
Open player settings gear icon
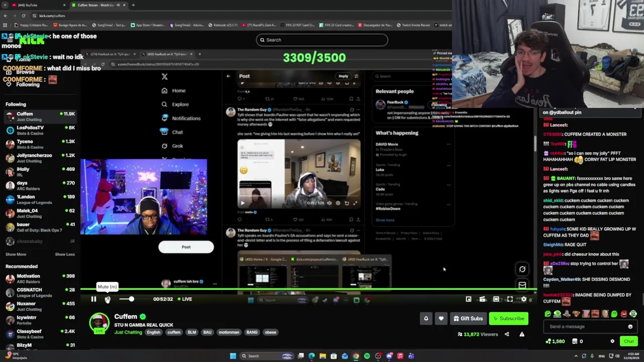[x=524, y=299]
